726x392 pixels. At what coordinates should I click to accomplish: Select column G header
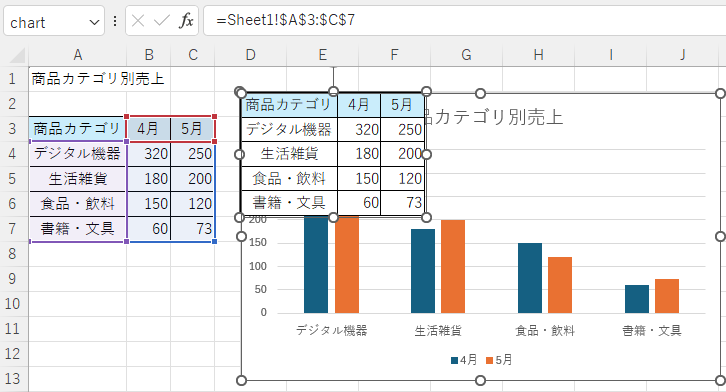coord(466,55)
